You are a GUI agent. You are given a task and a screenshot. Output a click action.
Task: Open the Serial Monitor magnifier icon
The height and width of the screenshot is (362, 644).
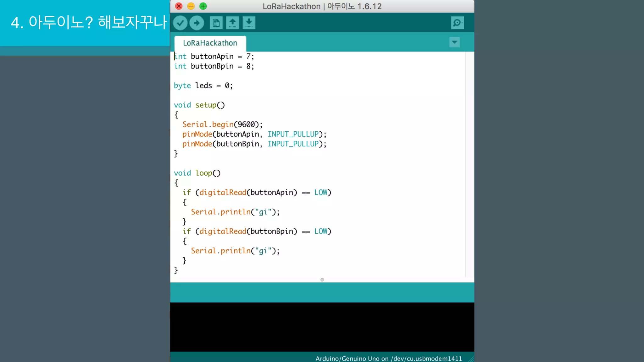457,23
